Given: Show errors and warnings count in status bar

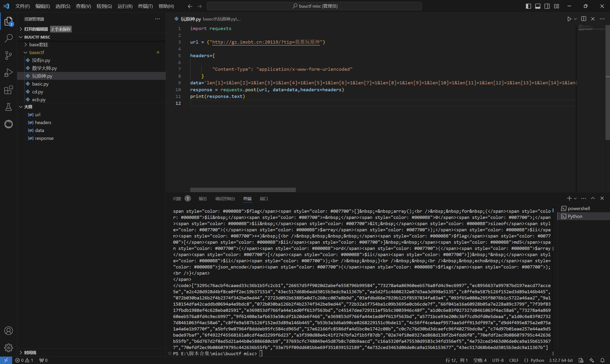Looking at the screenshot, I should 24,360.
